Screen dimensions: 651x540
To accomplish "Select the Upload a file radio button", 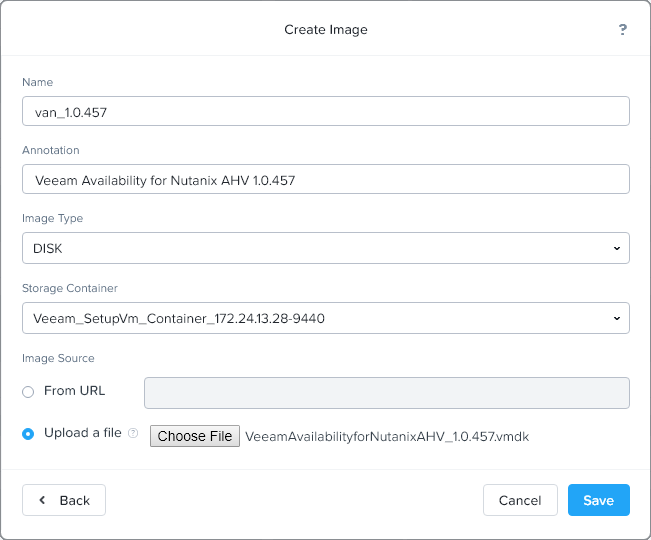I will pos(28,434).
